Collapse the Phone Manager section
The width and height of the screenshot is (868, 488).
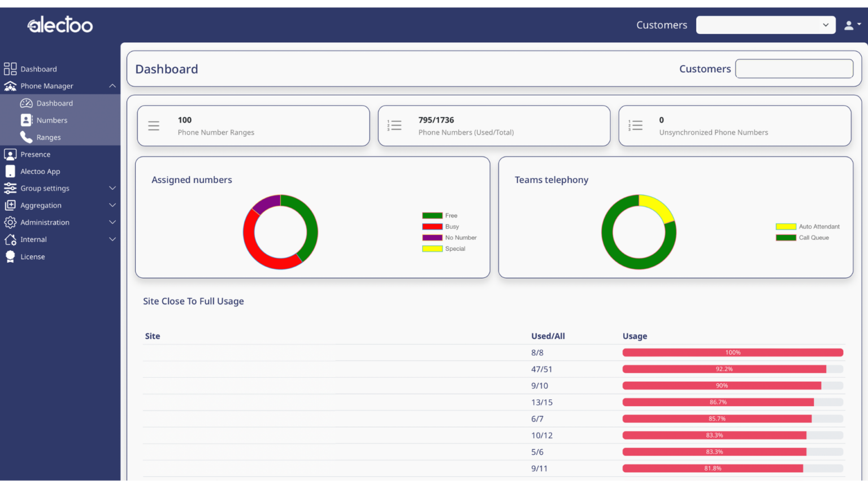(x=112, y=86)
